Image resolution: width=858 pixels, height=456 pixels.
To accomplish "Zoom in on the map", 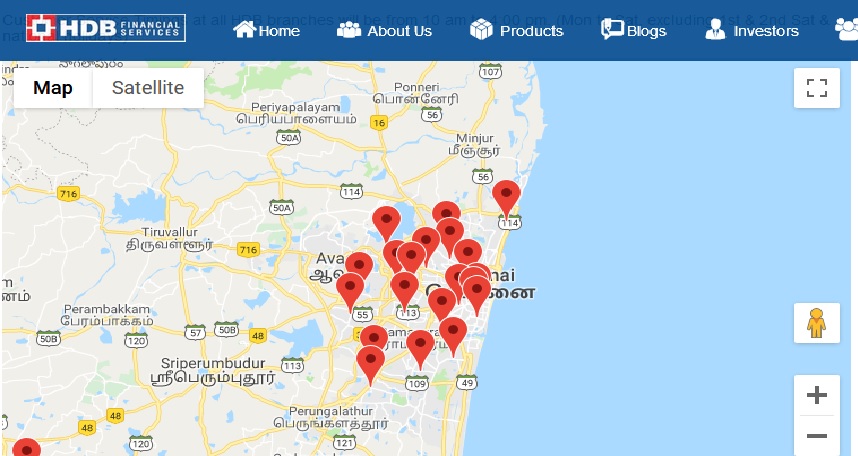I will [x=816, y=395].
